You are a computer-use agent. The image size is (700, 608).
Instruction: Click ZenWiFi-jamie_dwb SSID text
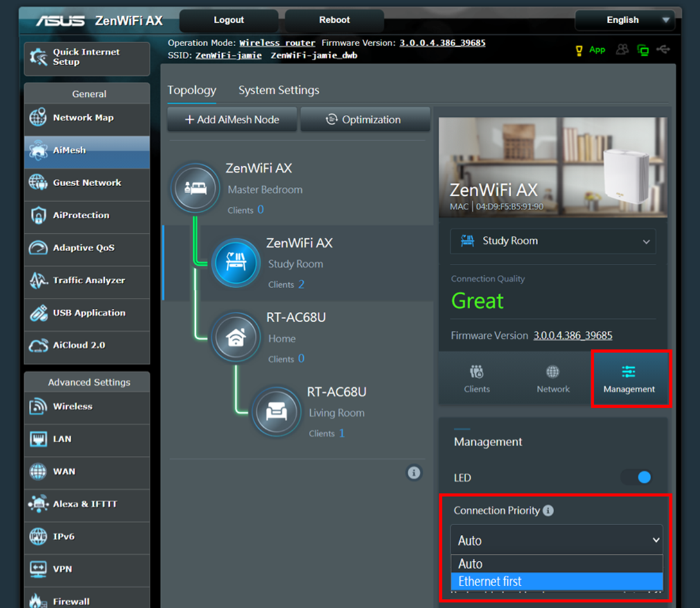click(314, 55)
